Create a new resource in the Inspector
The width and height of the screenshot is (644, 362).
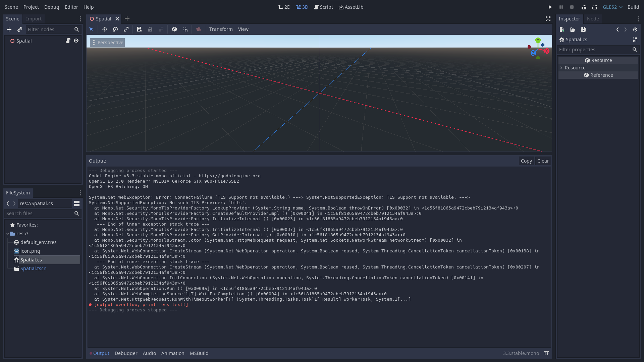tap(562, 29)
